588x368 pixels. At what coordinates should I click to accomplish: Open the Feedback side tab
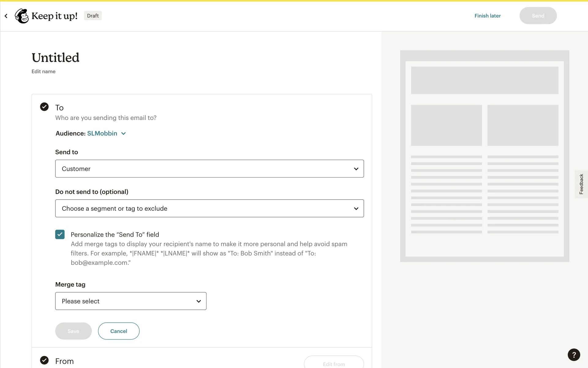581,184
